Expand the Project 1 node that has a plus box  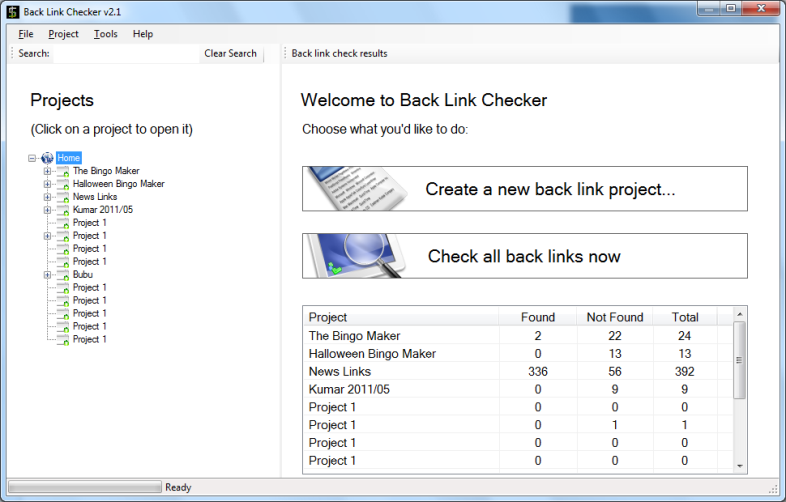pos(47,236)
